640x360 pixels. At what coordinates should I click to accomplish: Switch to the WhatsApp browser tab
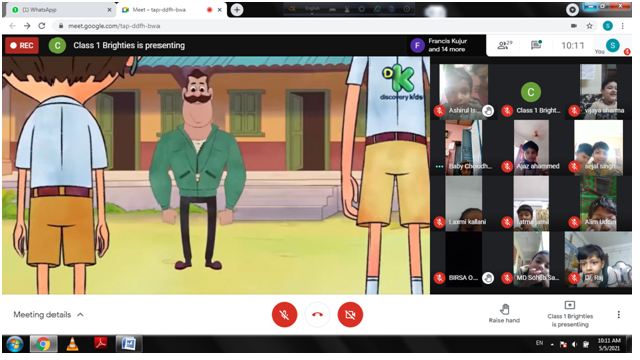pyautogui.click(x=61, y=9)
